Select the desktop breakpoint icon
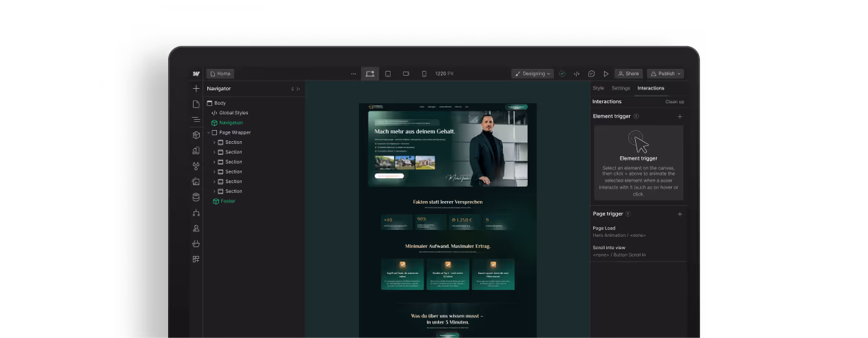The width and height of the screenshot is (868, 338). (x=370, y=74)
